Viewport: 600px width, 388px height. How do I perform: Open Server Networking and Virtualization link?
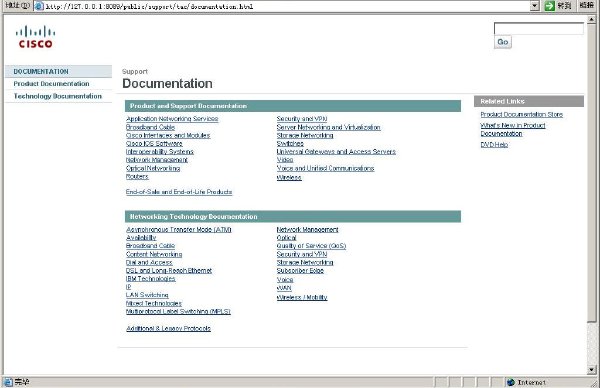coord(328,127)
